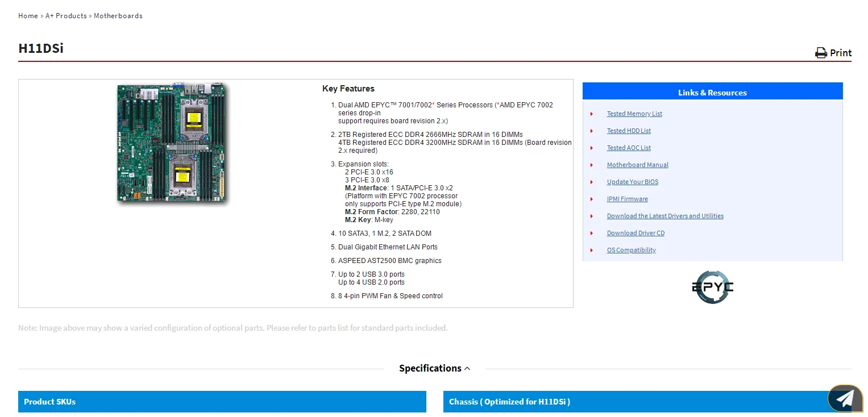Open the Motherboards breadcrumb link
This screenshot has height=417, width=868.
point(118,16)
